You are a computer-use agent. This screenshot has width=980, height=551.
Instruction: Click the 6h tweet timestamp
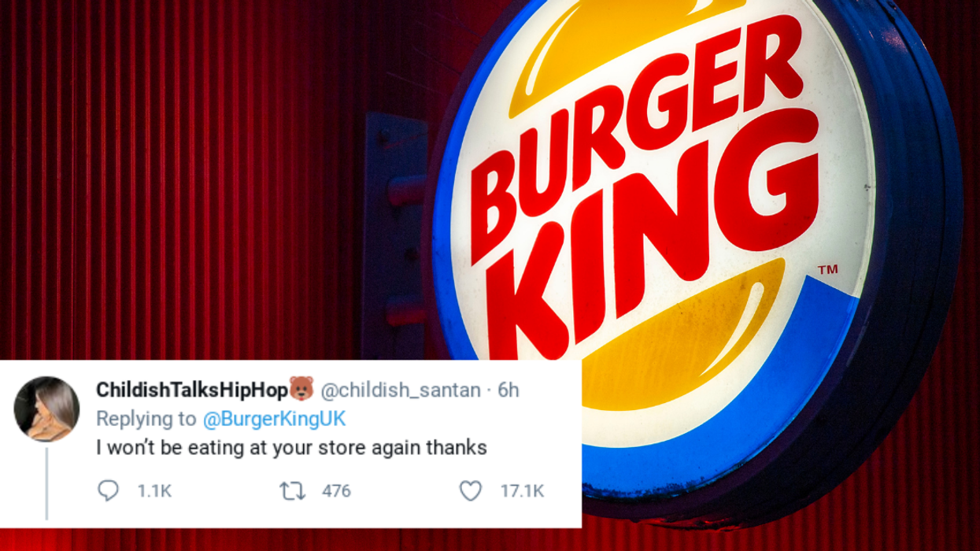pyautogui.click(x=508, y=390)
